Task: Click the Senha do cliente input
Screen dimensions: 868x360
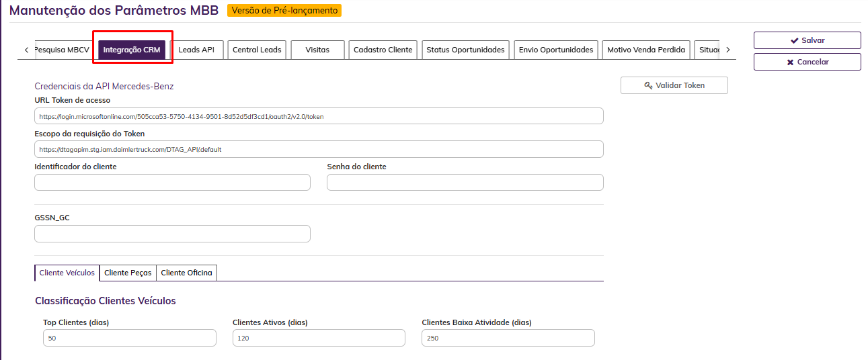Action: click(x=465, y=182)
